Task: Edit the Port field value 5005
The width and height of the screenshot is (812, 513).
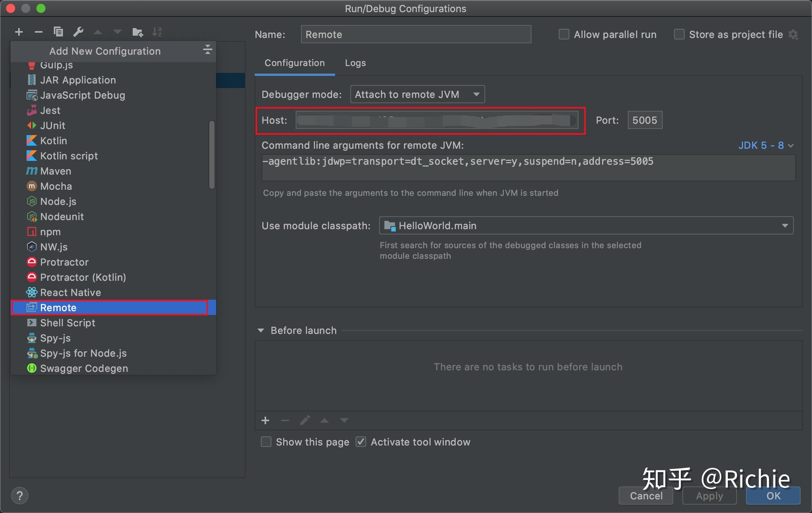Action: pos(644,120)
